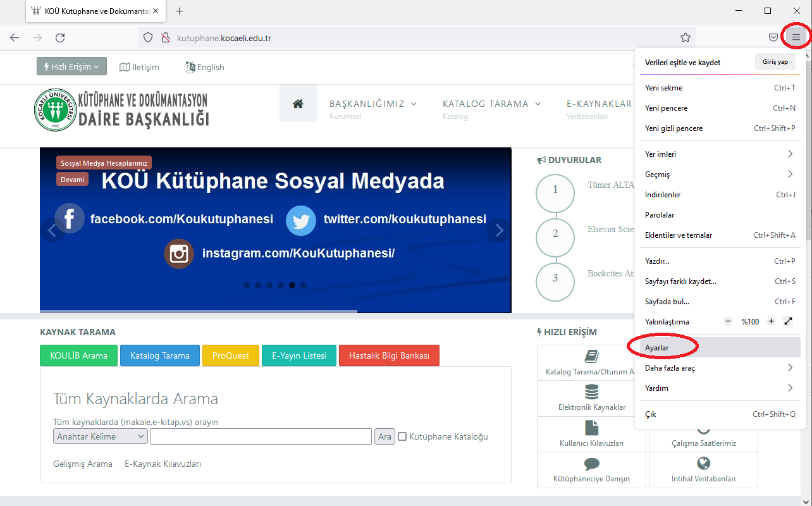Click E-Yayın Listesi tab button
Viewport: 812px width, 506px height.
[x=299, y=355]
